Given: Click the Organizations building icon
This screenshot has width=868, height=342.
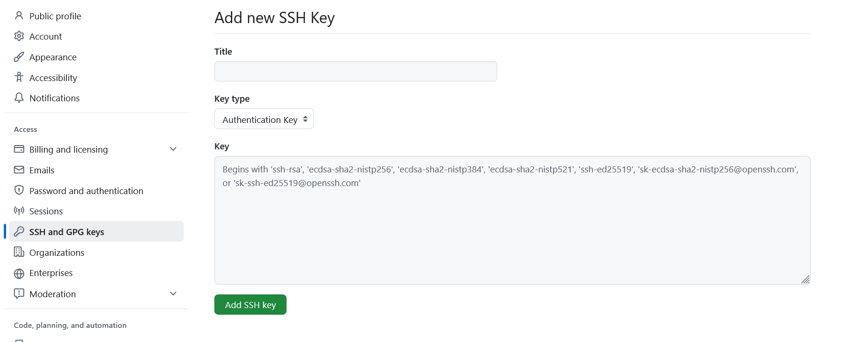Looking at the screenshot, I should point(19,252).
